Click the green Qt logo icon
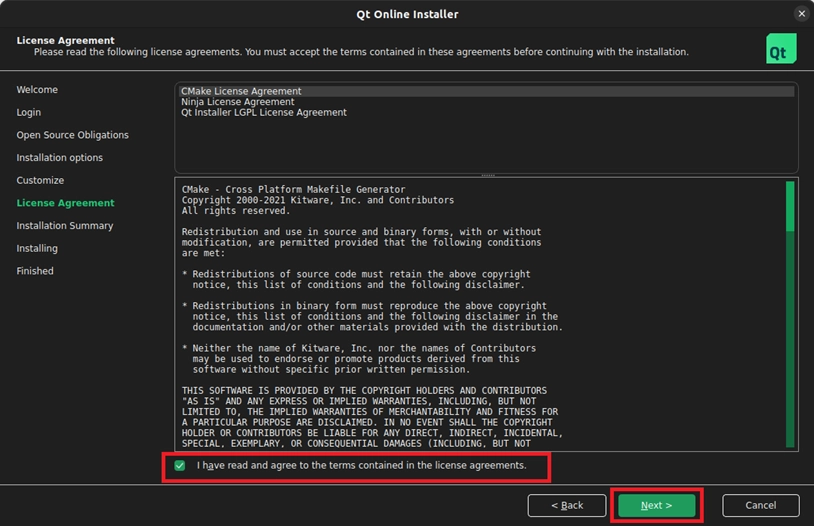The height and width of the screenshot is (526, 814). [x=781, y=48]
